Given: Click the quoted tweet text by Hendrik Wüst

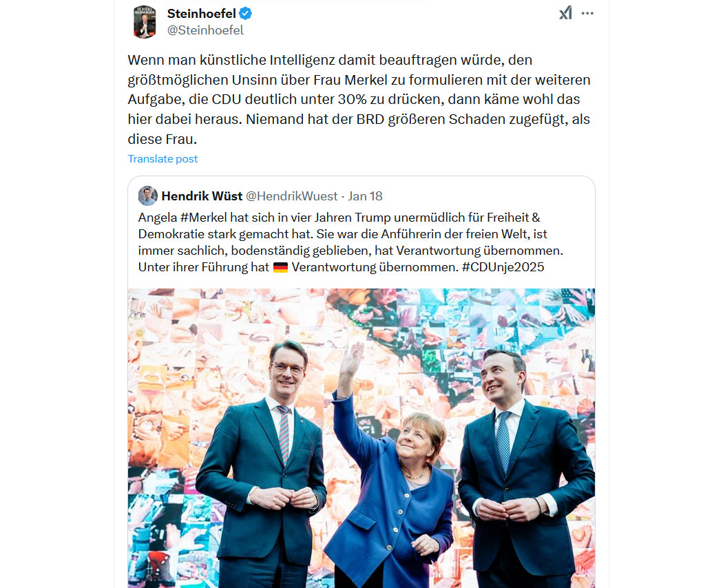Looking at the screenshot, I should pyautogui.click(x=350, y=242).
